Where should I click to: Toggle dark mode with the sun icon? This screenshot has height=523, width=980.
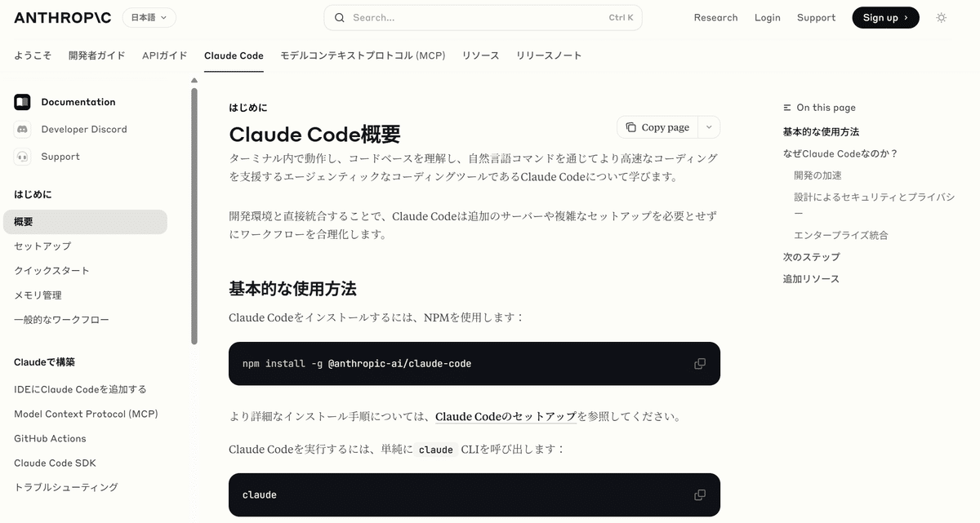pyautogui.click(x=941, y=17)
